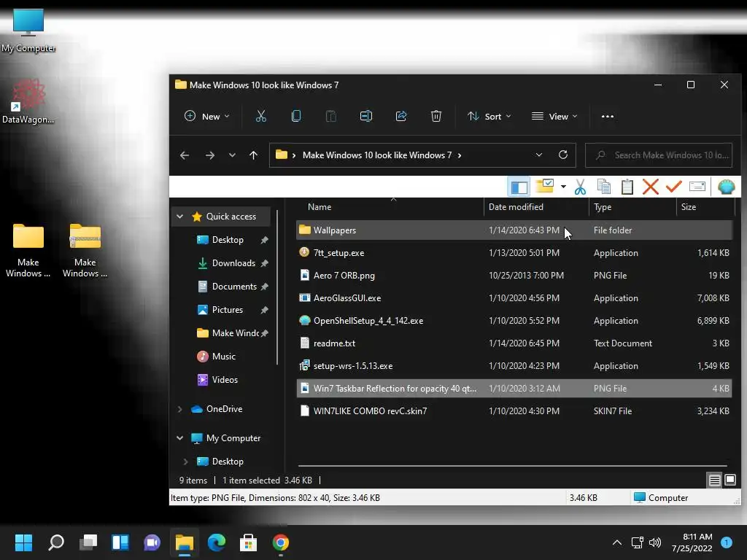Select Music in navigation pane
Viewport: 747px width, 560px height.
223,357
